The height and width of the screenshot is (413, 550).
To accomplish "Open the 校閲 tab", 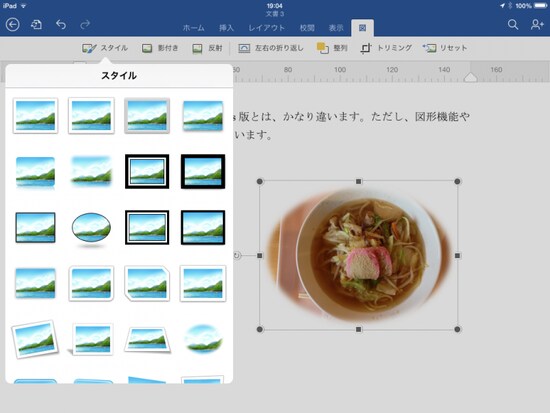I will [307, 28].
